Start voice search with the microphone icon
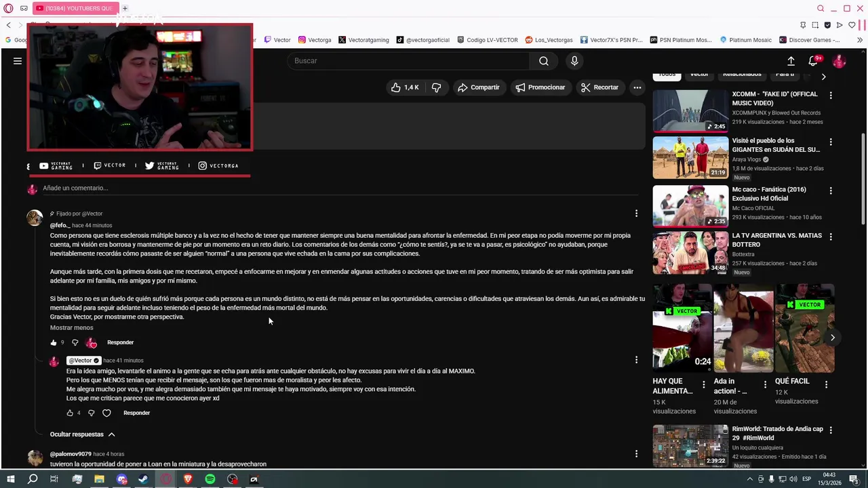Viewport: 868px width, 488px height. tap(574, 61)
